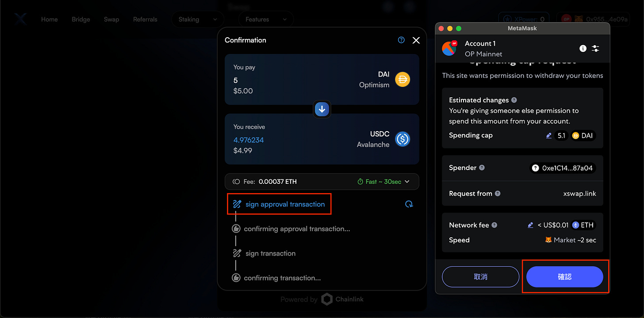Edit the spending cap with the pencil icon
This screenshot has width=644, height=318.
pos(549,136)
